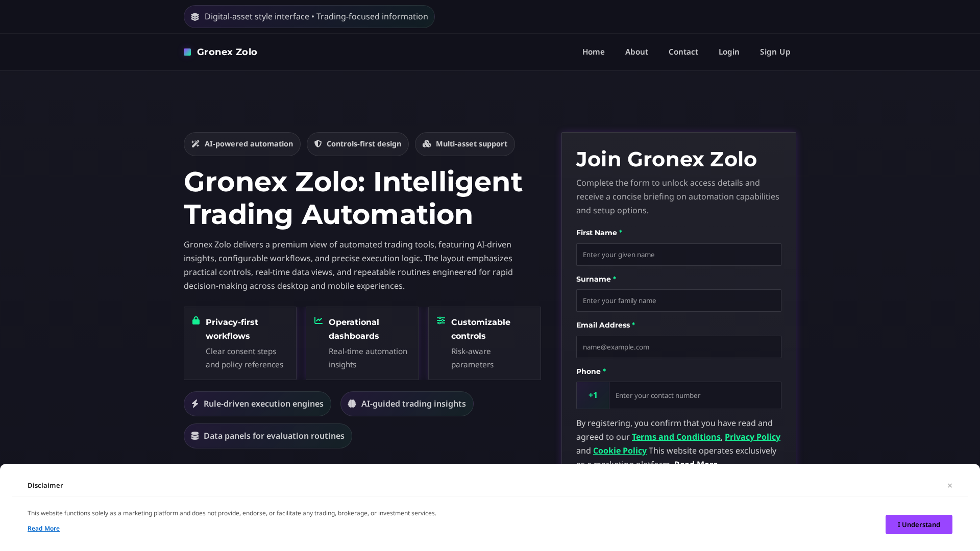The height and width of the screenshot is (551, 980).
Task: Dismiss the Disclaimer popup with the X
Action: coord(949,485)
